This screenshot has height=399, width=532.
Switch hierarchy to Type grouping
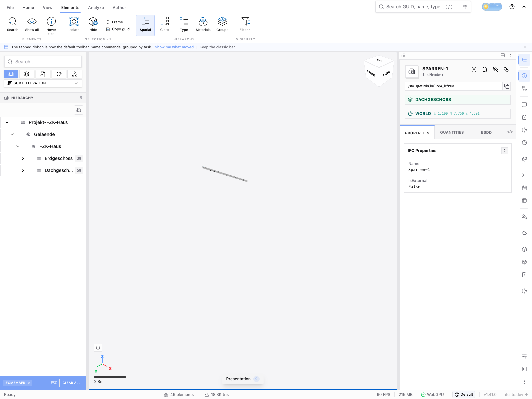(184, 25)
